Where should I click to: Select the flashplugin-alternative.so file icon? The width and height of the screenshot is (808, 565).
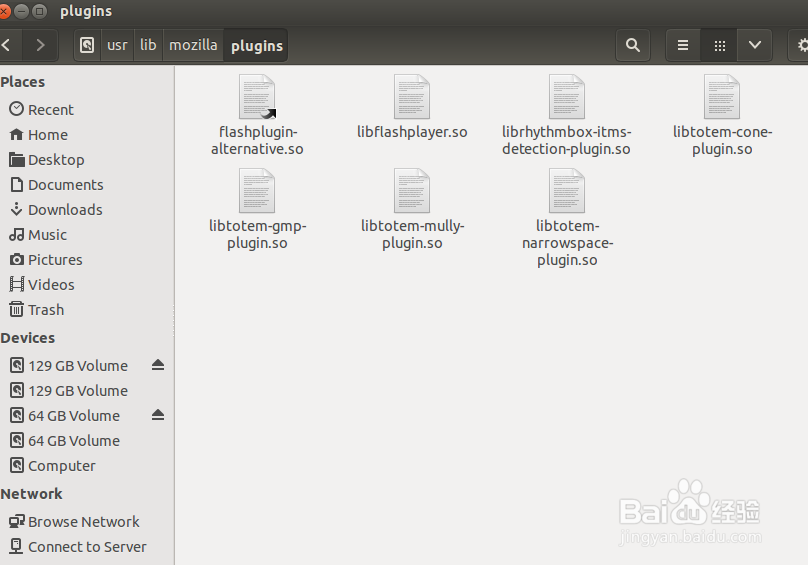pos(257,97)
